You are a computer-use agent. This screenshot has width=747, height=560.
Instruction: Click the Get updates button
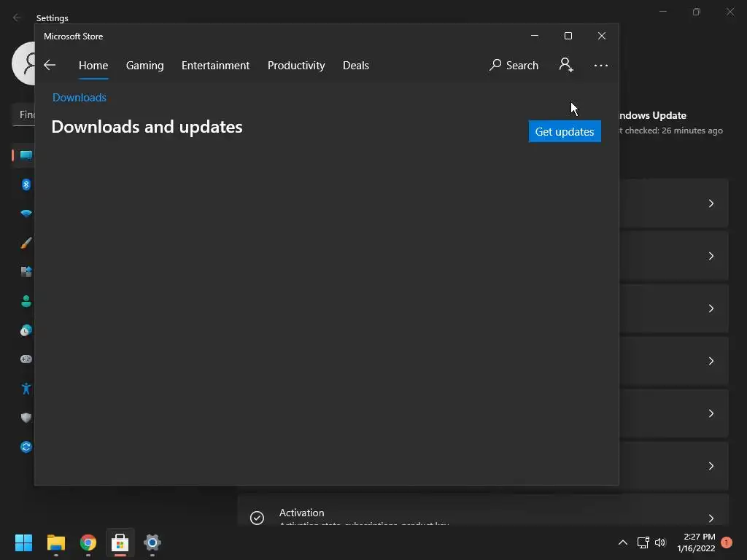coord(565,131)
